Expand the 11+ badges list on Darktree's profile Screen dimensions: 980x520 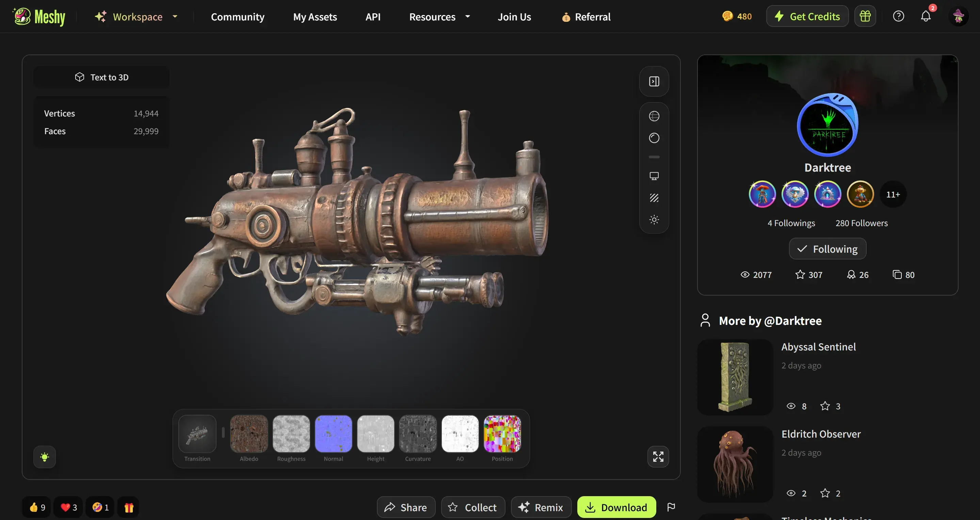click(x=893, y=194)
